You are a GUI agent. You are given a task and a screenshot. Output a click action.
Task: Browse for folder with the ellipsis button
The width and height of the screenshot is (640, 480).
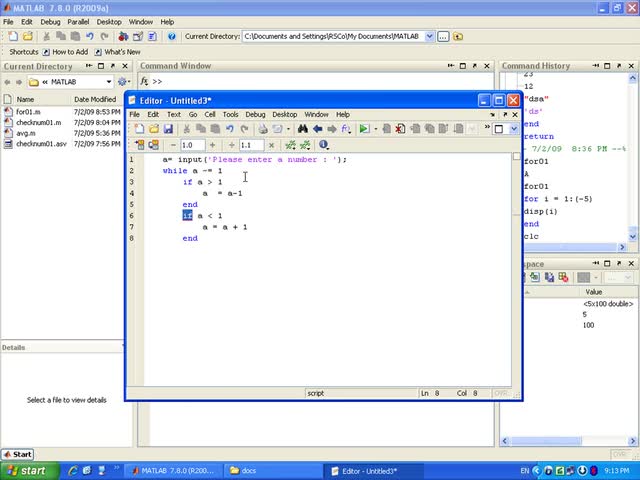click(x=443, y=36)
